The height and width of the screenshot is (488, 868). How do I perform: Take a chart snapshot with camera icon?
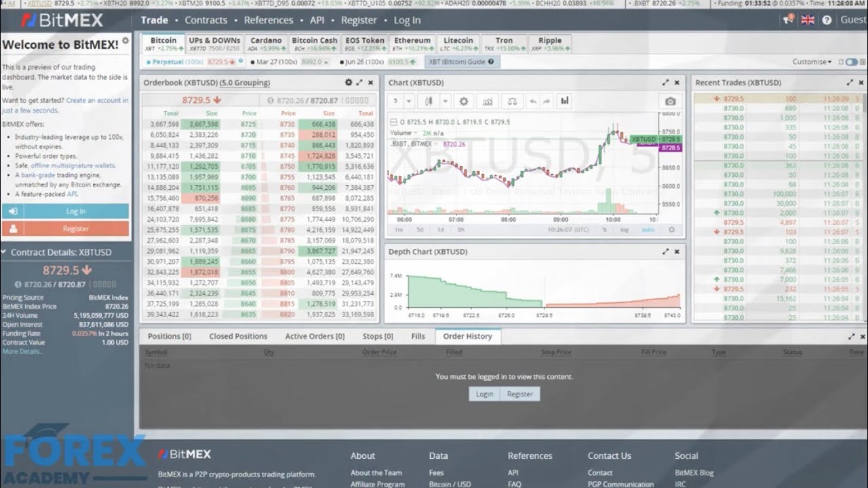point(670,101)
